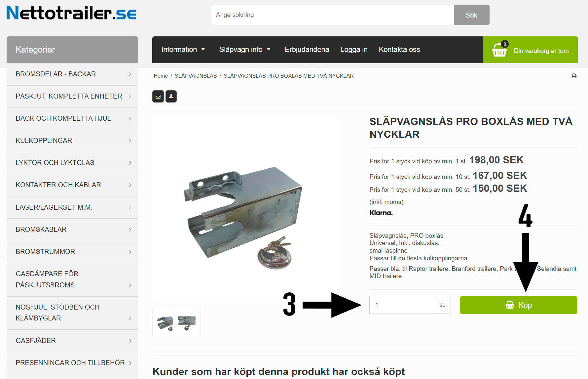Click the Nettotrailer.se logo

click(x=71, y=14)
